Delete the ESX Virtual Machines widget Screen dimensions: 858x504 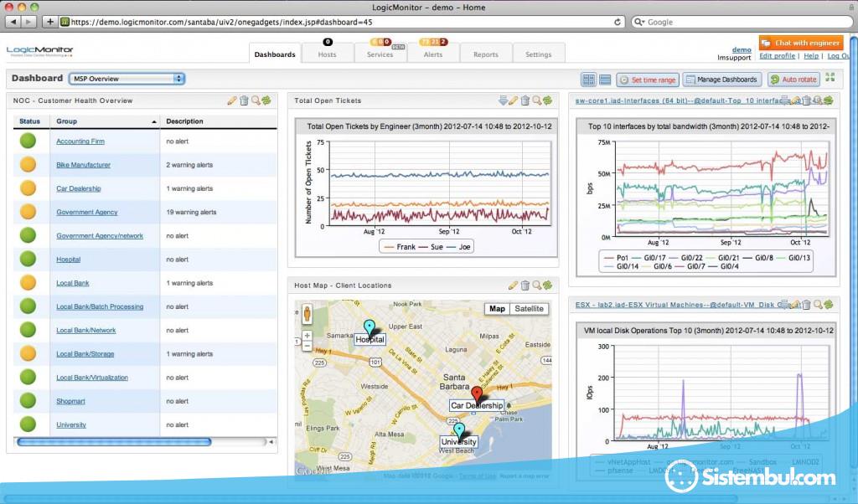(x=807, y=305)
